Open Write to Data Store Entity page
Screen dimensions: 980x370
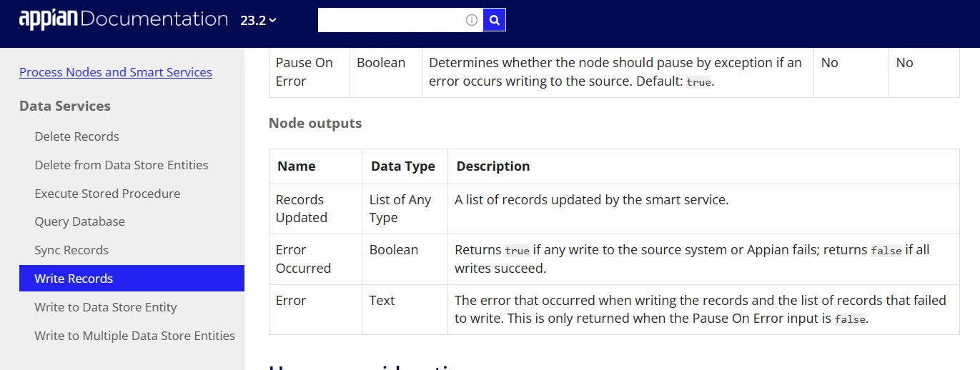(106, 307)
